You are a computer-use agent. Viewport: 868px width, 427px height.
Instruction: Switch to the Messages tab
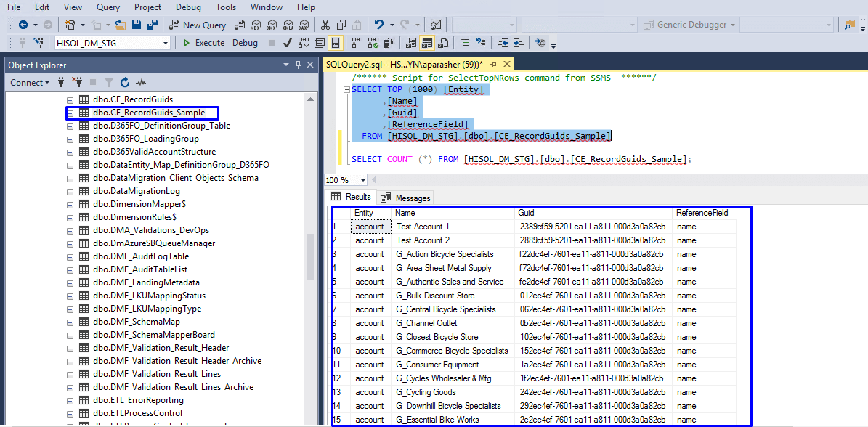click(x=405, y=198)
